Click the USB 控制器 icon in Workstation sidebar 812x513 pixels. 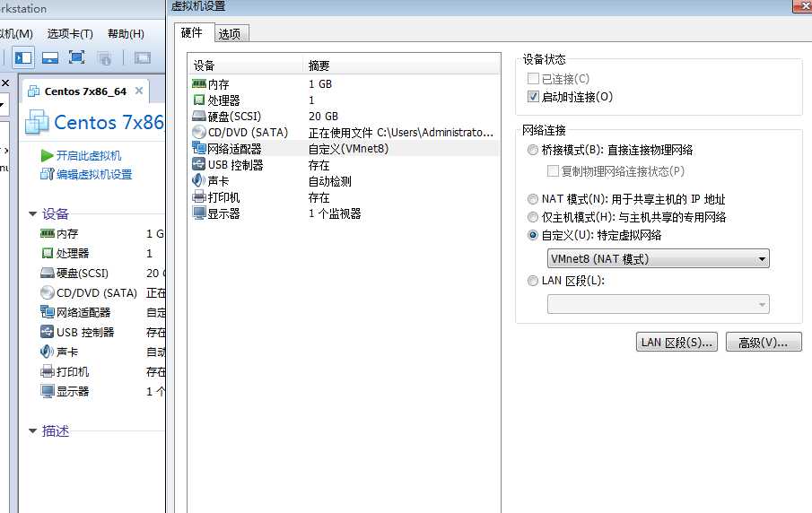(x=48, y=332)
